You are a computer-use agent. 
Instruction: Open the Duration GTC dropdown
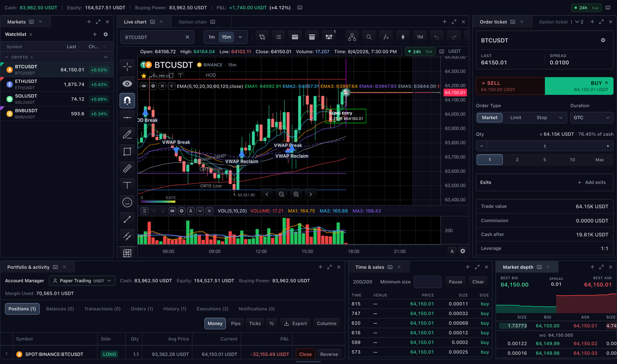tap(592, 117)
